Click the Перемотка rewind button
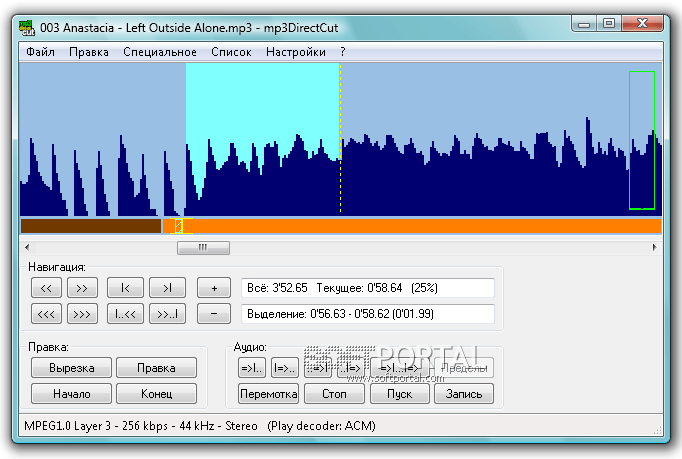Image resolution: width=682 pixels, height=459 pixels. 268,394
